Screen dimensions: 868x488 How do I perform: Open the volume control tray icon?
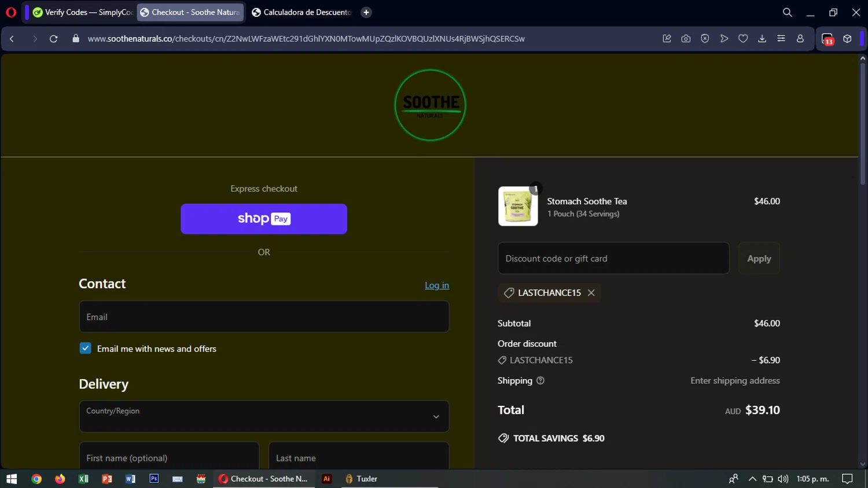pos(783,479)
